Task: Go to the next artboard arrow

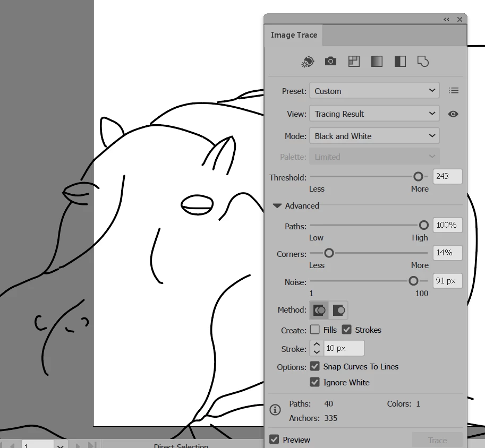Action: pos(78,445)
